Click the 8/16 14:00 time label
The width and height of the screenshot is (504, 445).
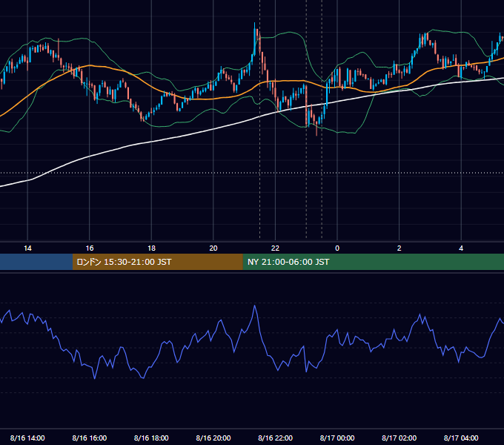click(x=27, y=438)
